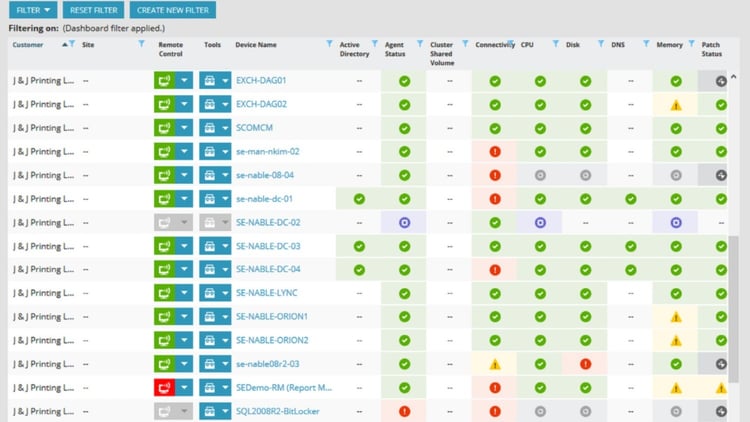
Task: Open remote control for EXCH-DAG01
Action: [164, 80]
